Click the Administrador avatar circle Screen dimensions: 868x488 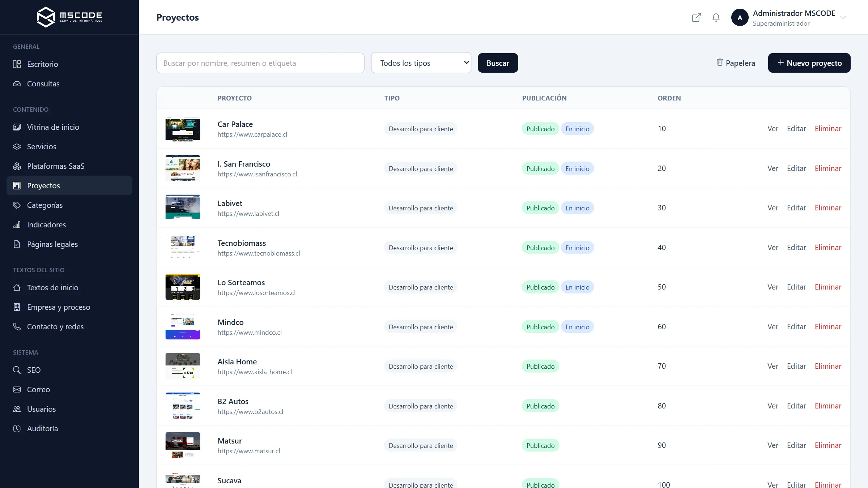click(x=740, y=17)
